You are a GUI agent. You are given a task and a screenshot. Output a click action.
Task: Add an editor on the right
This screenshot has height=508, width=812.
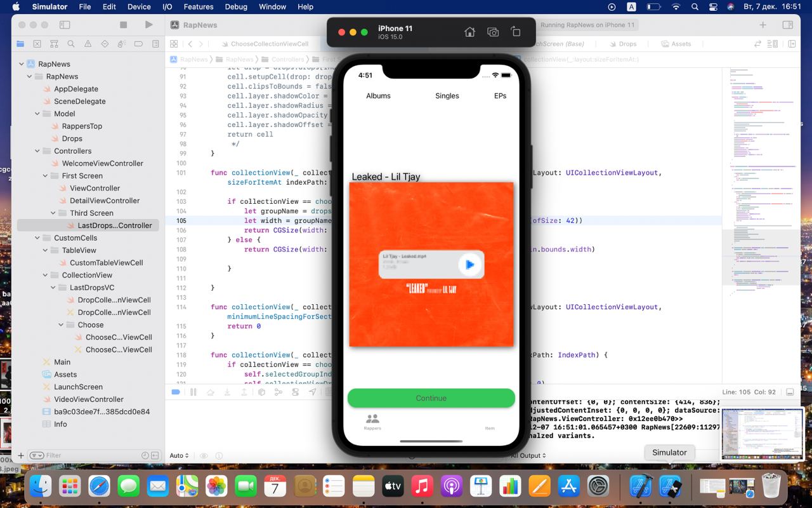tap(791, 44)
